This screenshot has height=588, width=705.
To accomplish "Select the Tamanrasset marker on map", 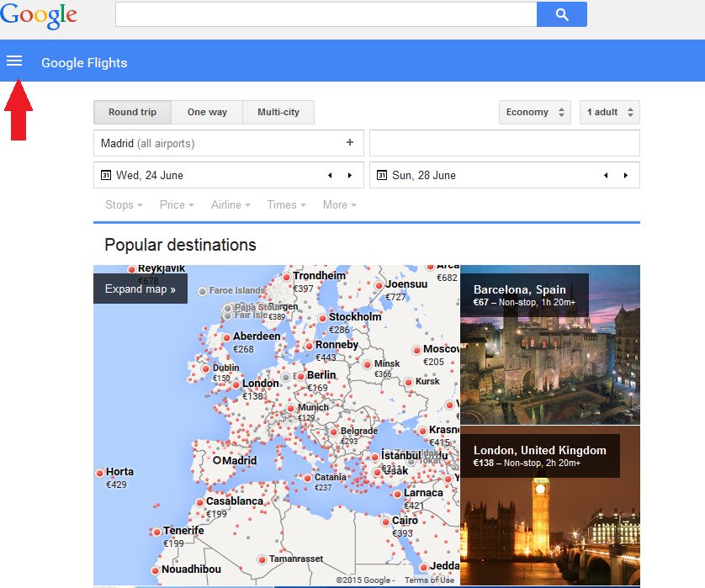I will [x=262, y=559].
